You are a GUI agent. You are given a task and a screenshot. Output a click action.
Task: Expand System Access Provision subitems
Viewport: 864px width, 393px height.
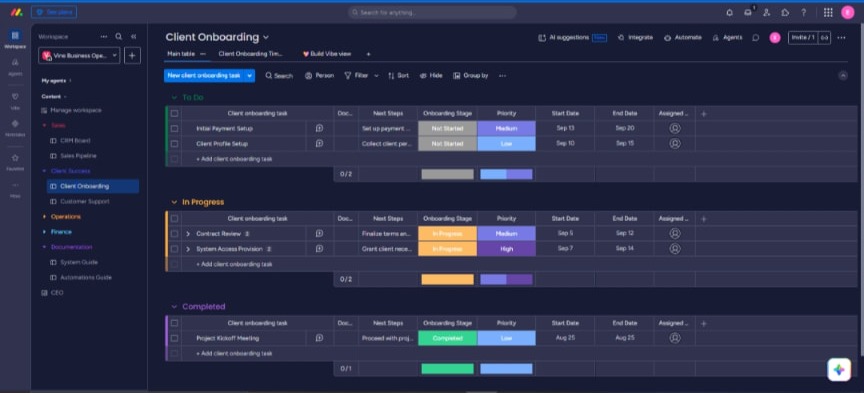click(188, 249)
